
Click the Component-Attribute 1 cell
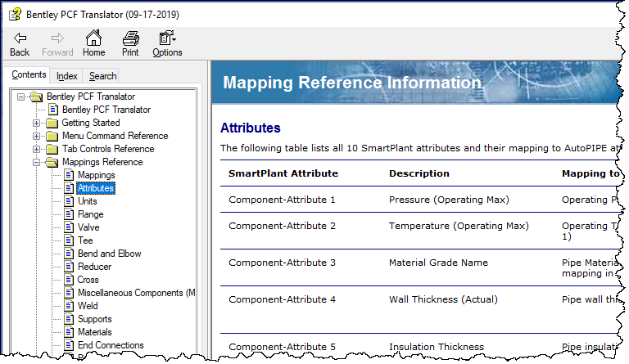pyautogui.click(x=282, y=200)
